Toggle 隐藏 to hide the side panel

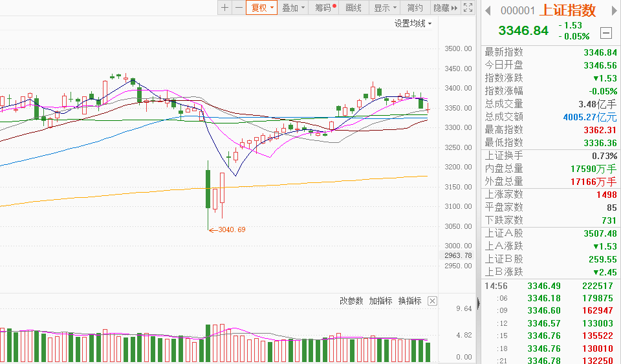click(444, 8)
